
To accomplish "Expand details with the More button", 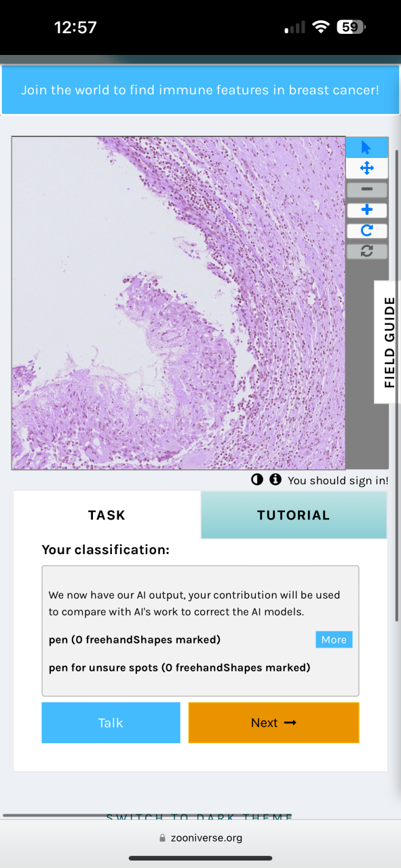I will [x=334, y=639].
